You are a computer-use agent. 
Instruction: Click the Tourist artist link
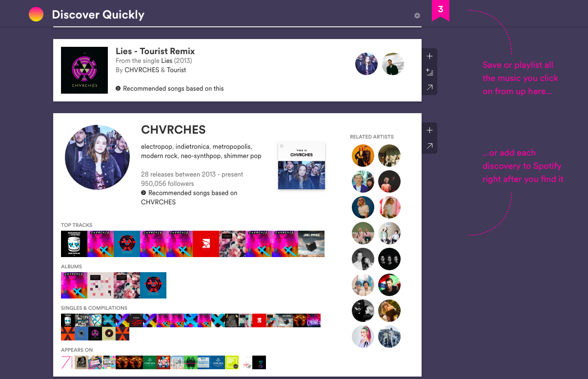pos(176,70)
